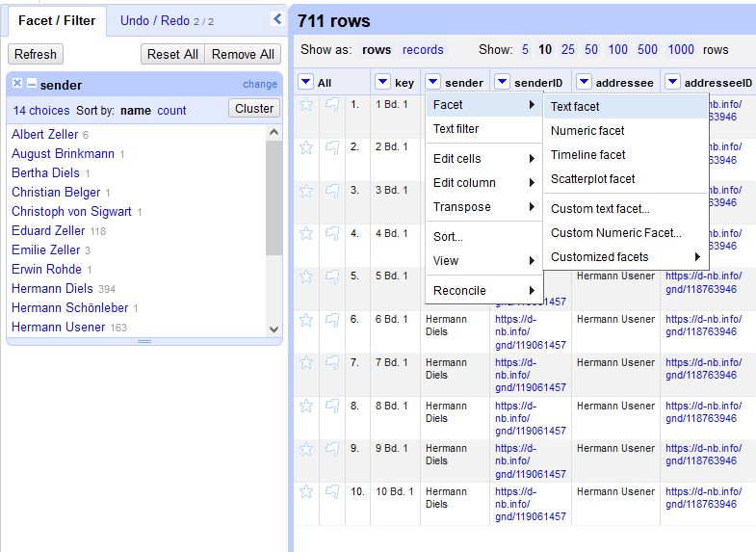This screenshot has width=756, height=552.
Task: Open the senderID column dropdown
Action: pyautogui.click(x=504, y=82)
